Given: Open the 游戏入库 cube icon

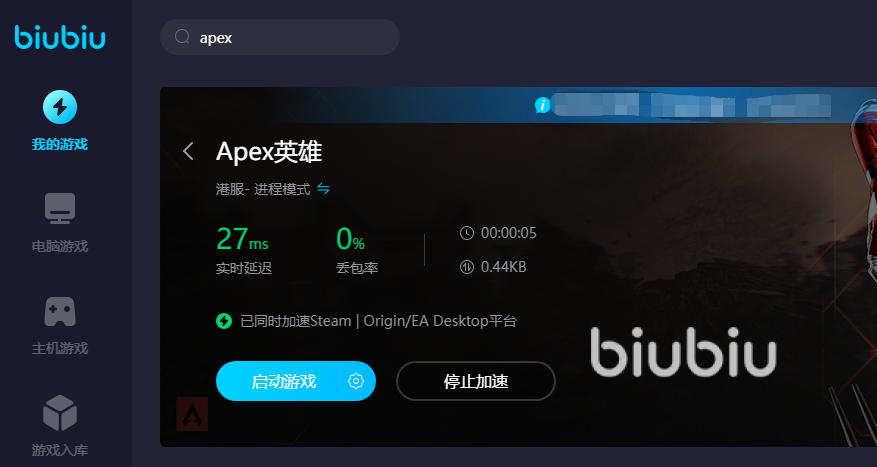Looking at the screenshot, I should pyautogui.click(x=60, y=413).
